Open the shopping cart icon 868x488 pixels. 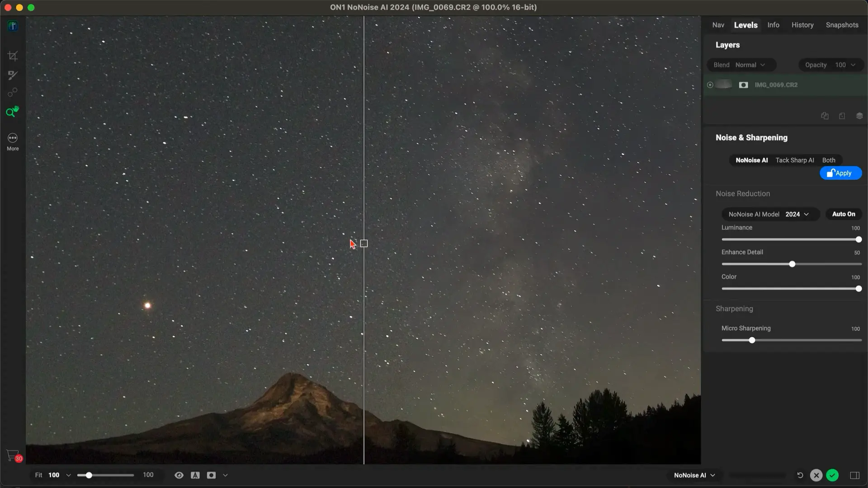click(x=14, y=455)
